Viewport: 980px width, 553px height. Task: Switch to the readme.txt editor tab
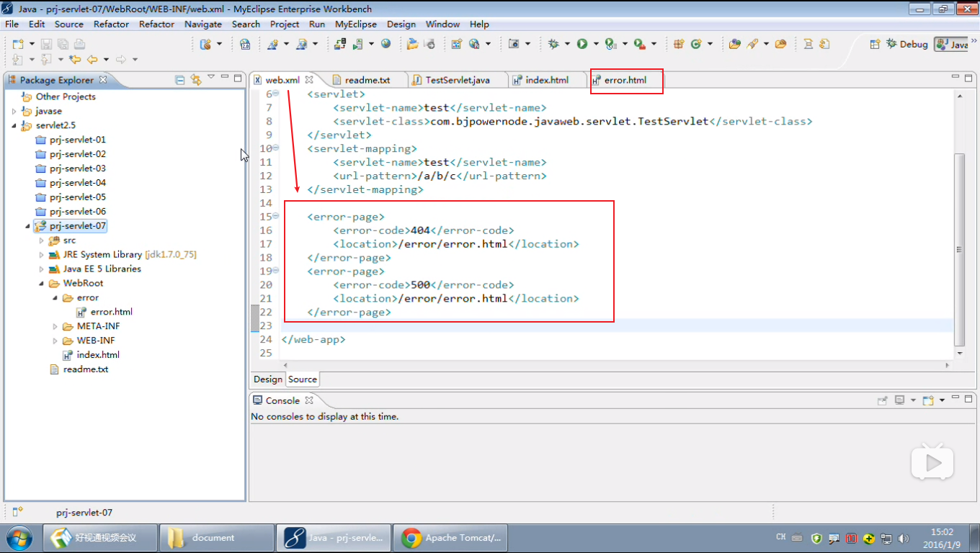(x=367, y=80)
